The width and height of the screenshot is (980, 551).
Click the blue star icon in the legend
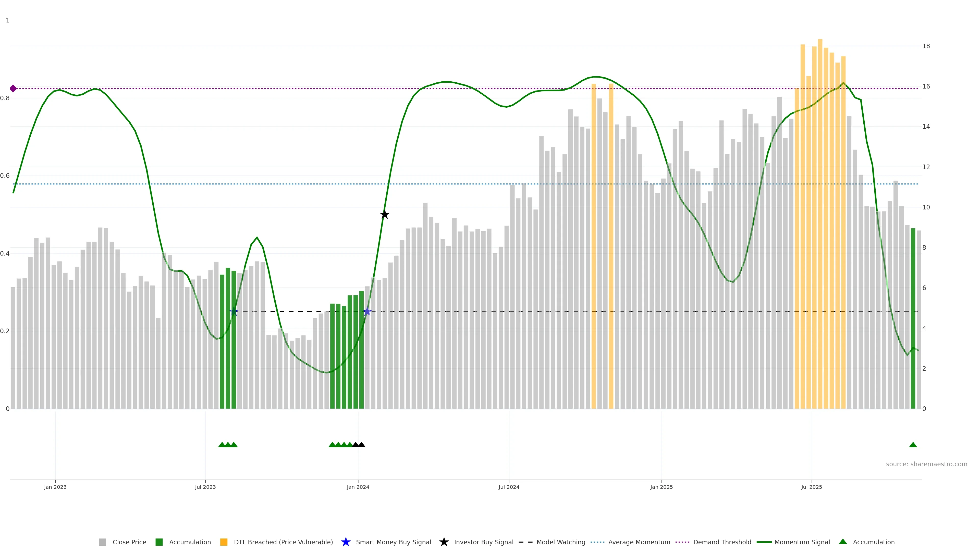346,542
